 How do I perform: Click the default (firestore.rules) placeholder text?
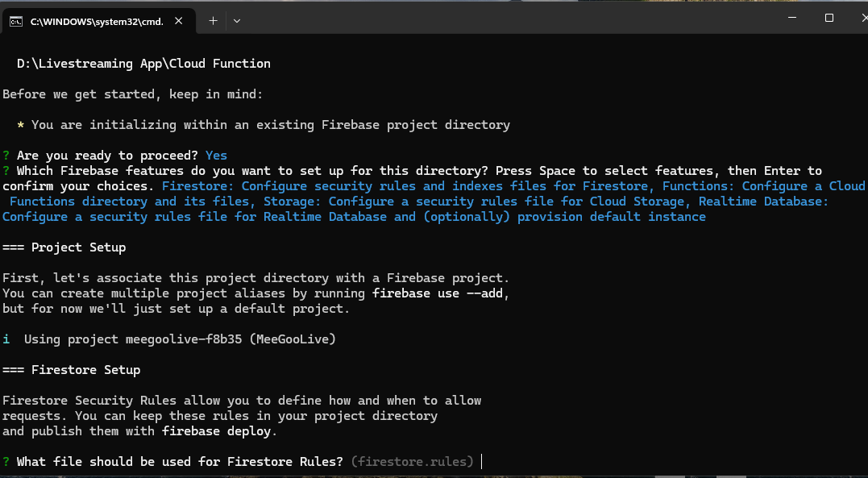(413, 462)
